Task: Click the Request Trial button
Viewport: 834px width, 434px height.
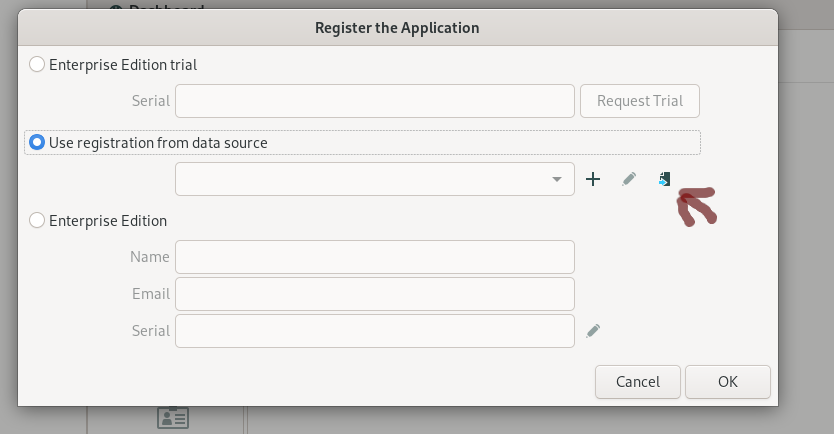Action: point(640,101)
